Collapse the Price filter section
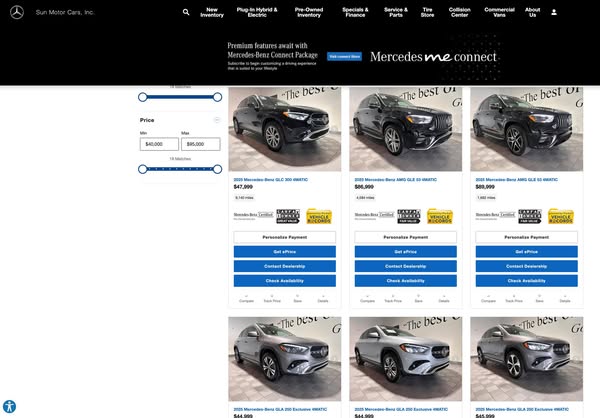The image size is (600, 418). pyautogui.click(x=217, y=120)
